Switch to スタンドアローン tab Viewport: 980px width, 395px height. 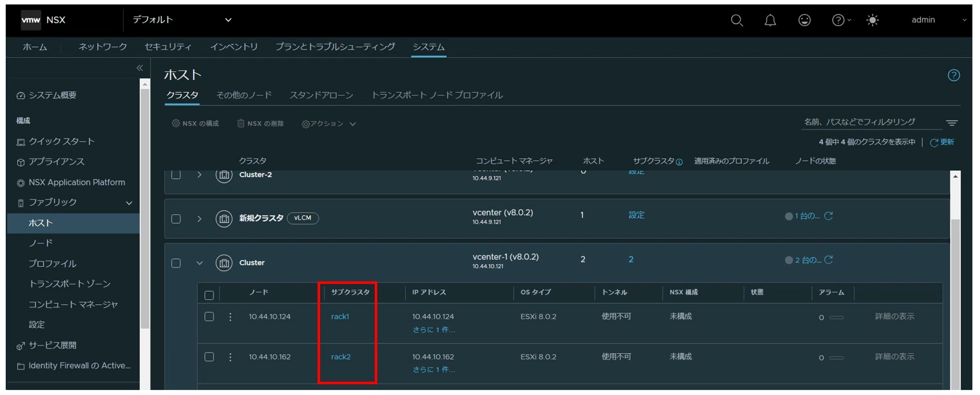coord(321,95)
